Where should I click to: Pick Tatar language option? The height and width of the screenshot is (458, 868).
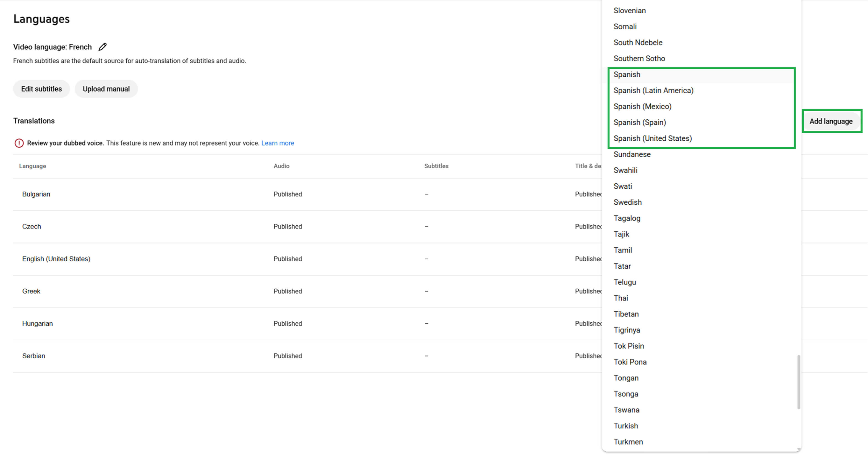click(x=701, y=266)
